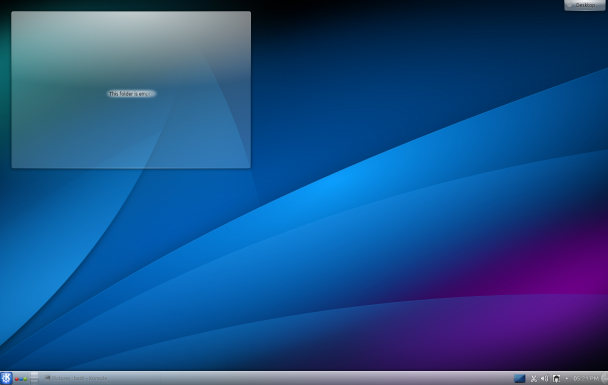Open the Desktop toolbox in the top corner

coord(584,5)
